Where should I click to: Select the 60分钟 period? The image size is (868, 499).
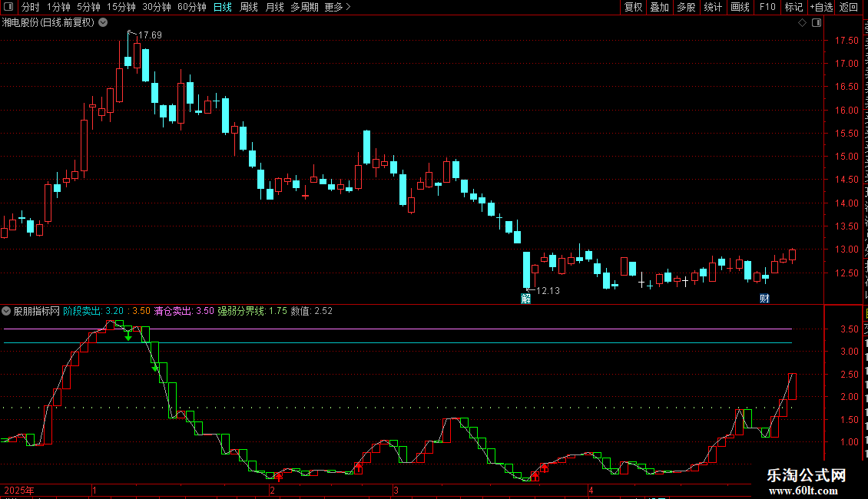coord(192,7)
